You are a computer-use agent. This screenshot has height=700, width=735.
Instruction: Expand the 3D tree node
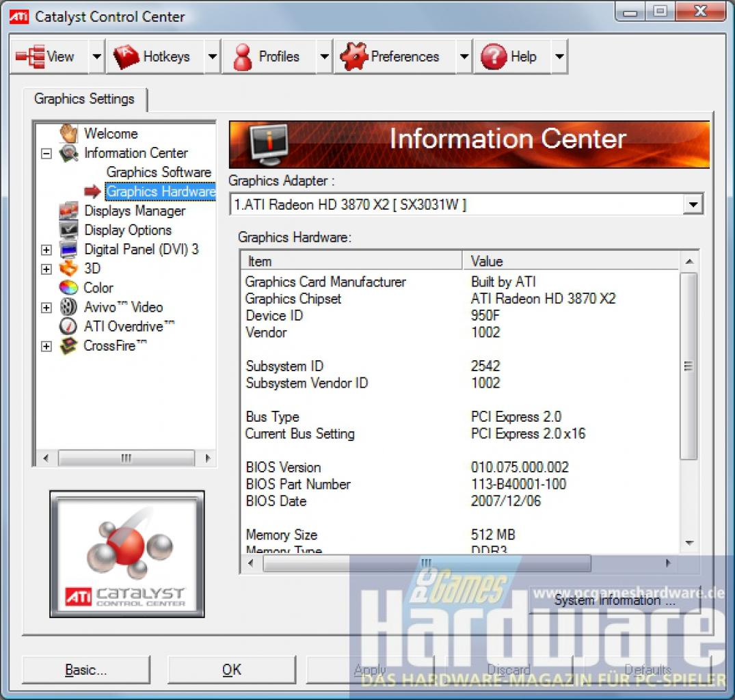[46, 269]
